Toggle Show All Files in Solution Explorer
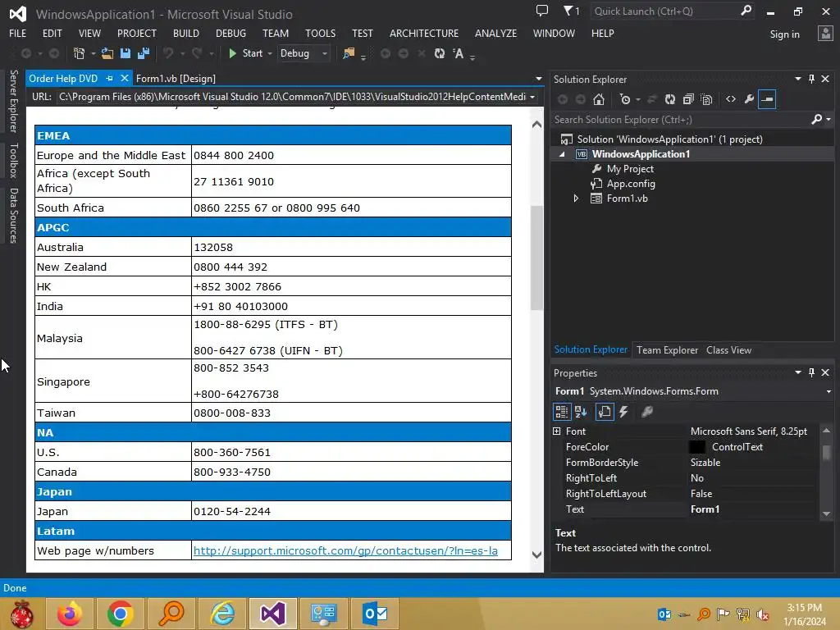This screenshot has width=840, height=630. [706, 99]
